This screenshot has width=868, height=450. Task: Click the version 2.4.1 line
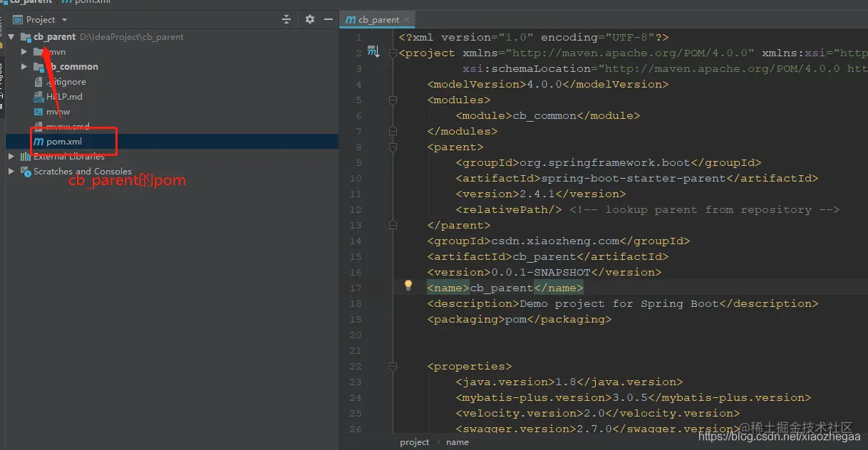[x=541, y=194]
